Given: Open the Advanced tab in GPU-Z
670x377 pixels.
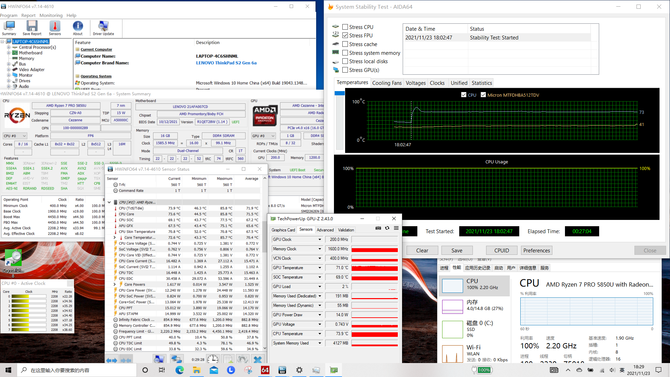Looking at the screenshot, I should [x=325, y=230].
